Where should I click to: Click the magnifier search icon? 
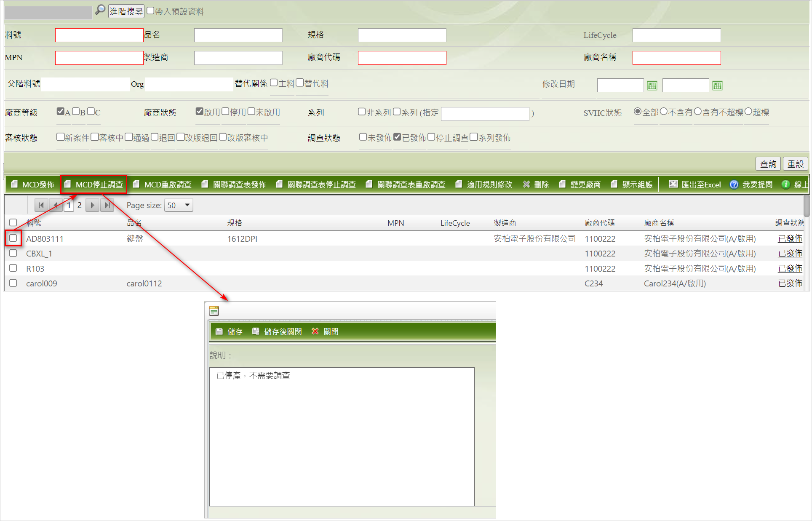pos(100,10)
